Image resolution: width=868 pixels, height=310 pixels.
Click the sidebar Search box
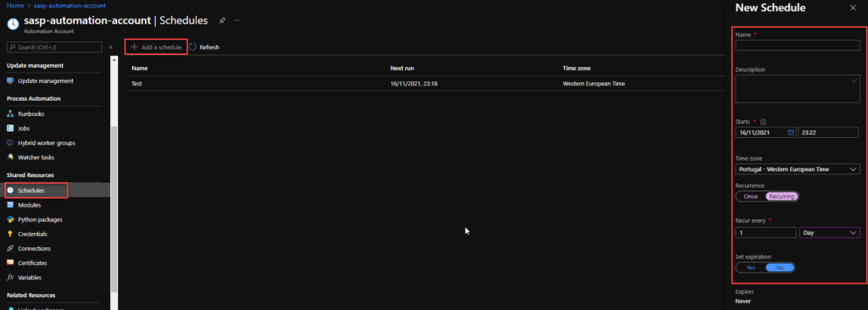coord(54,47)
